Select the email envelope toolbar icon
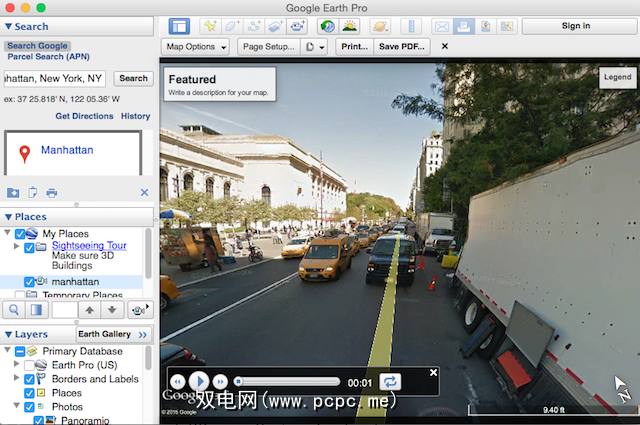The height and width of the screenshot is (425, 640). pos(441,26)
